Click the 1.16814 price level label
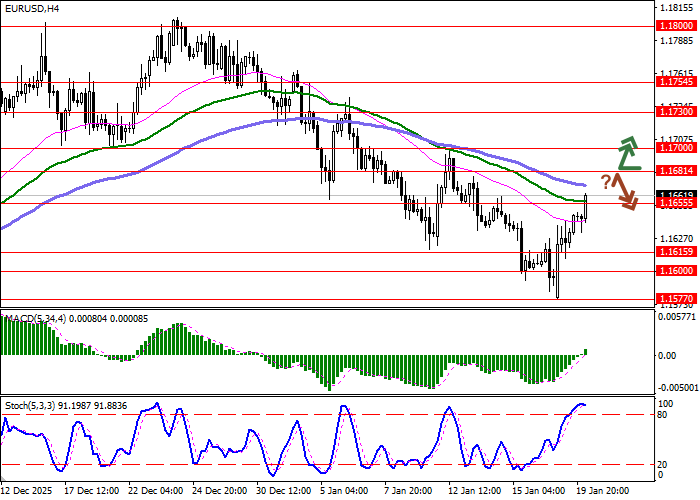The image size is (700, 500). pyautogui.click(x=676, y=171)
